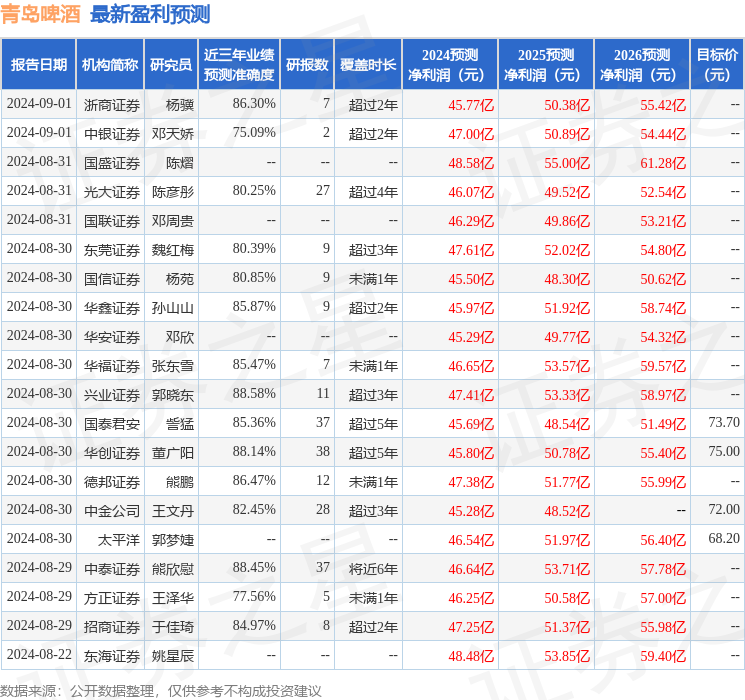Click the 近三年业绩预测准确度 column header
Image resolution: width=745 pixels, height=700 pixels.
tap(239, 65)
